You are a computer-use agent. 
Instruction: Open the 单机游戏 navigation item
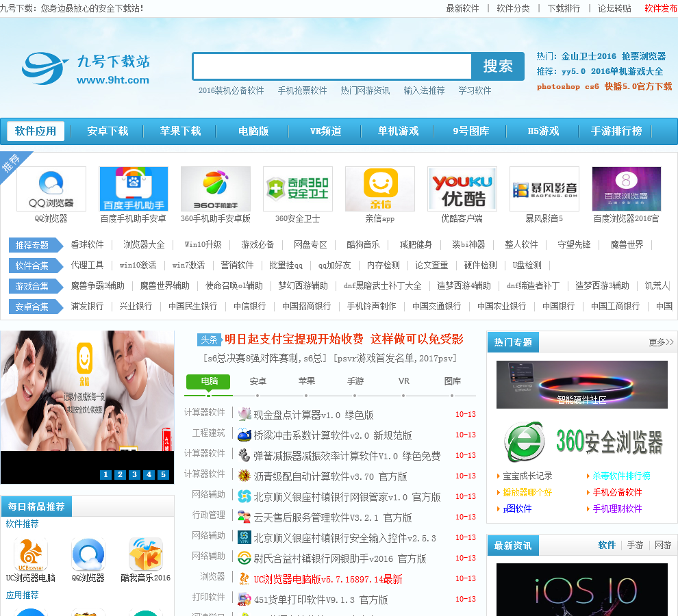click(398, 131)
